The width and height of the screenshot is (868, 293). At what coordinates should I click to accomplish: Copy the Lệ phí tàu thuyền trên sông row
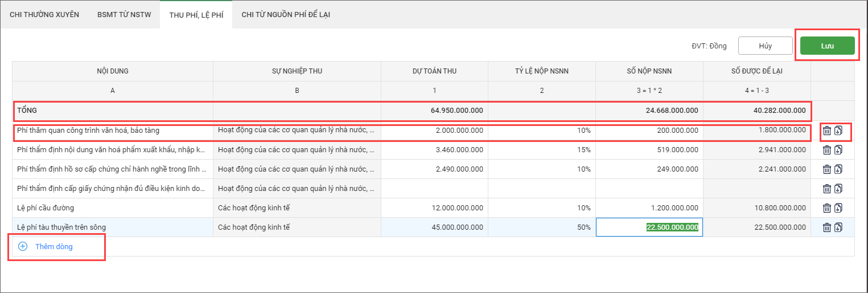click(x=838, y=227)
